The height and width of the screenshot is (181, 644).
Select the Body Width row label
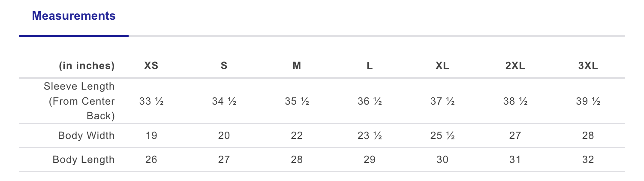(86, 136)
